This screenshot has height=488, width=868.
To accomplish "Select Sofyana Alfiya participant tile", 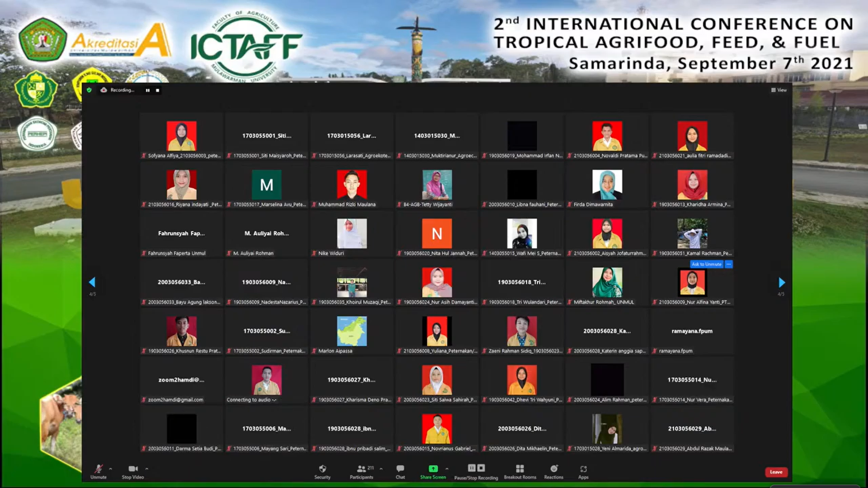I will click(182, 136).
